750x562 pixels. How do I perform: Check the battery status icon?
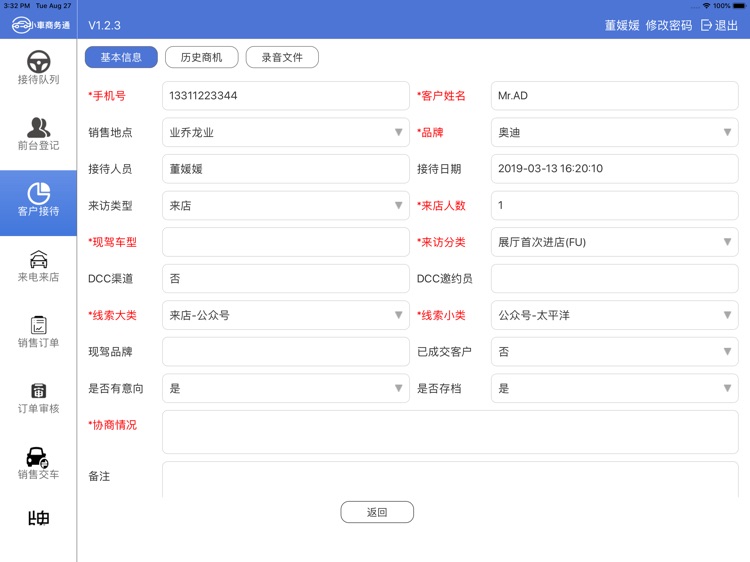coord(739,6)
